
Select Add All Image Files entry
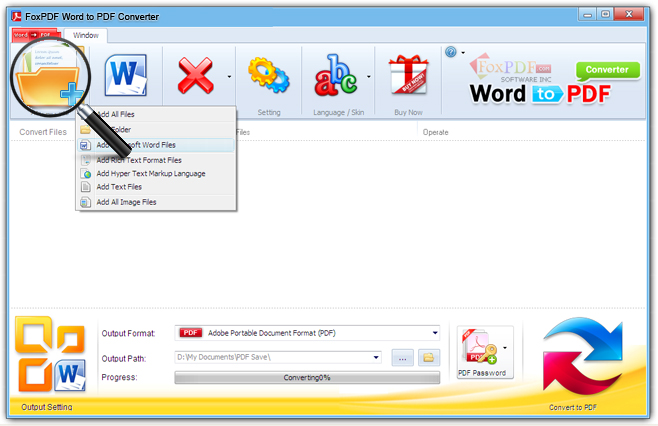click(156, 202)
